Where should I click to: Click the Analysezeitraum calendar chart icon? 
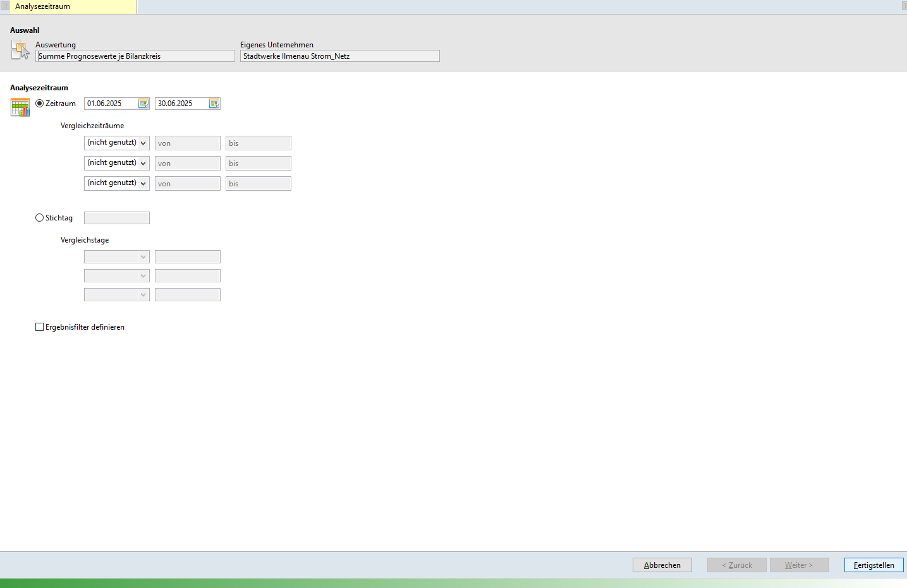20,107
